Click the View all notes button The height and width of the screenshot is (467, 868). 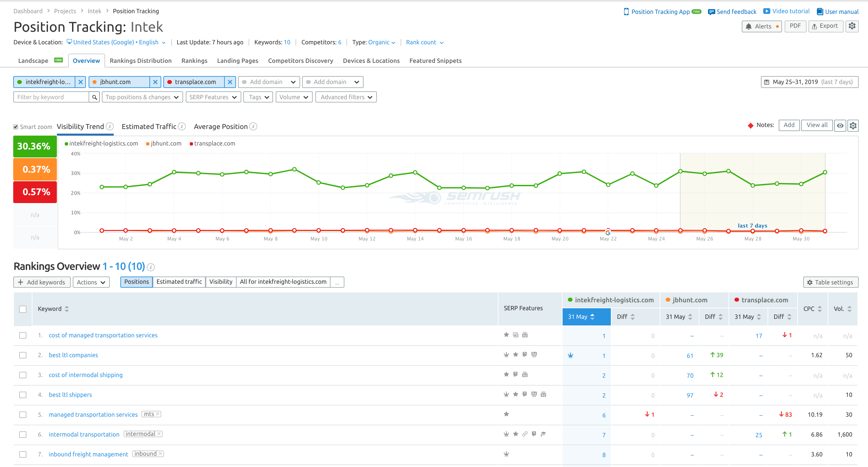pos(817,125)
